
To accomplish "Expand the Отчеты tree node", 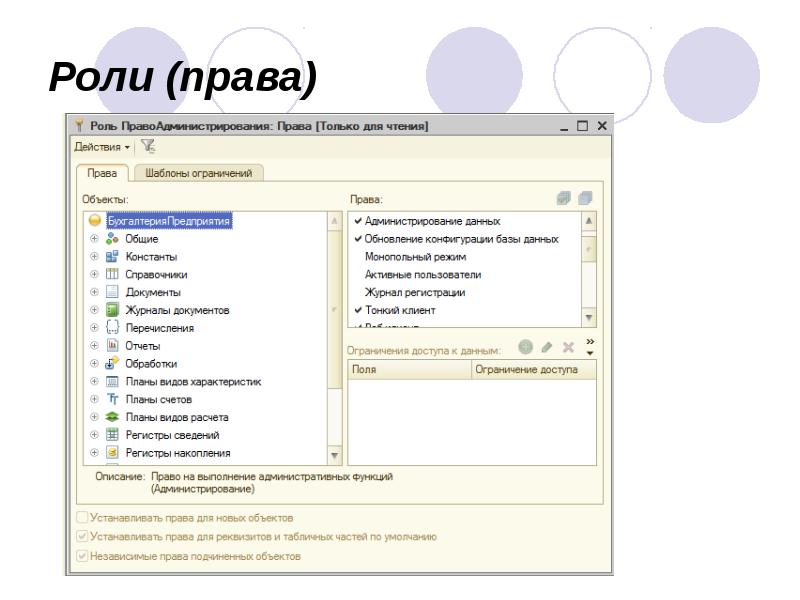I will click(94, 346).
